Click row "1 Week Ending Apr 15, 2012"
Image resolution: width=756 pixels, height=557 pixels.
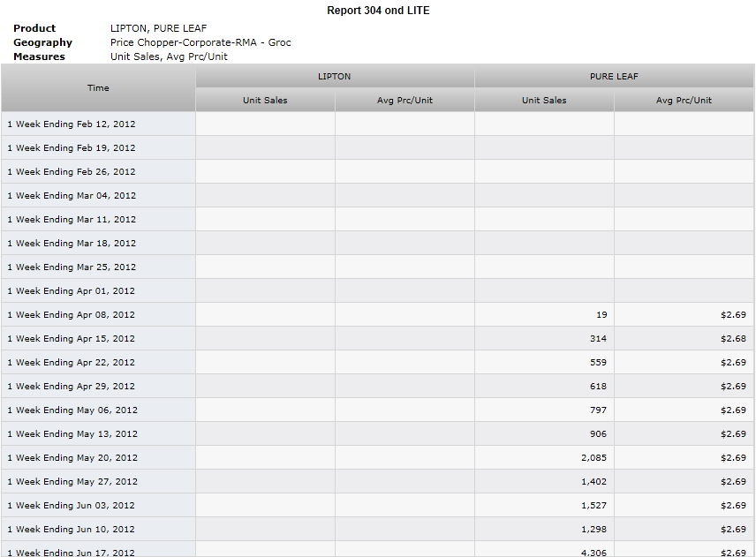click(377, 339)
